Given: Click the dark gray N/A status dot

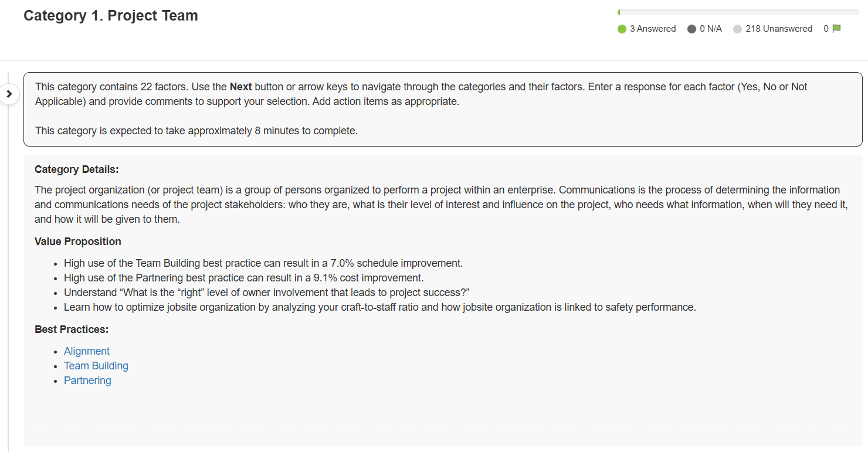Looking at the screenshot, I should 691,29.
